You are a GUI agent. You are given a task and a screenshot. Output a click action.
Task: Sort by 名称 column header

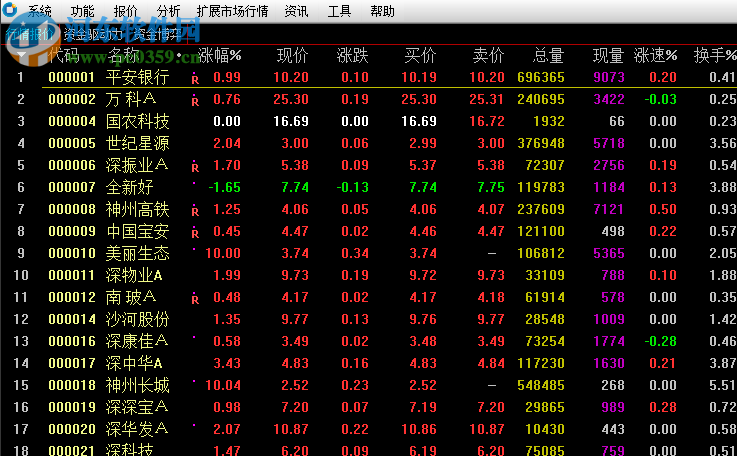click(124, 56)
